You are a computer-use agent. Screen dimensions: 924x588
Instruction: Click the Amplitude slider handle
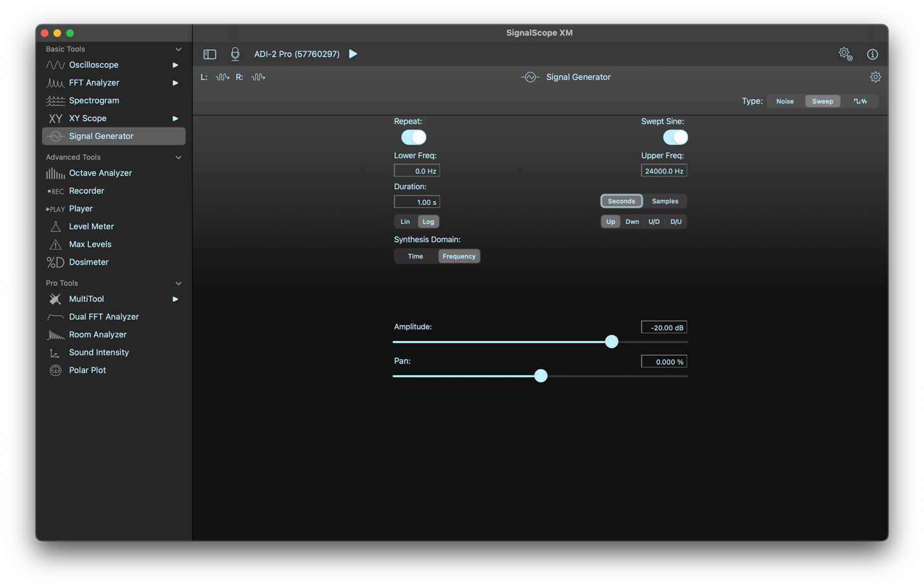pyautogui.click(x=611, y=342)
